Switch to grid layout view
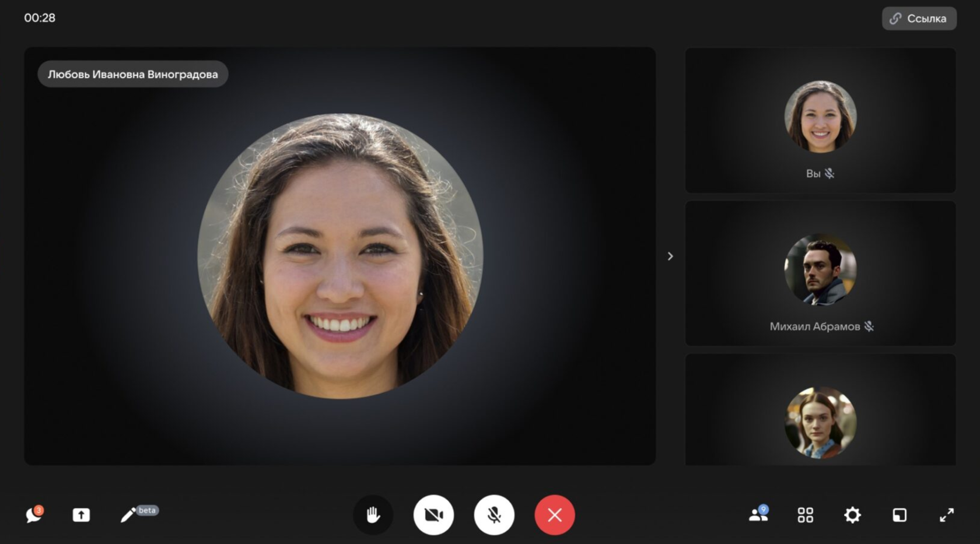This screenshot has width=980, height=544. [806, 515]
